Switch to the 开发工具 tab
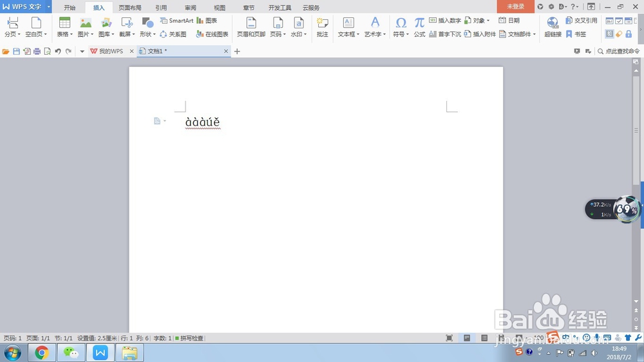The width and height of the screenshot is (644, 362). [279, 7]
